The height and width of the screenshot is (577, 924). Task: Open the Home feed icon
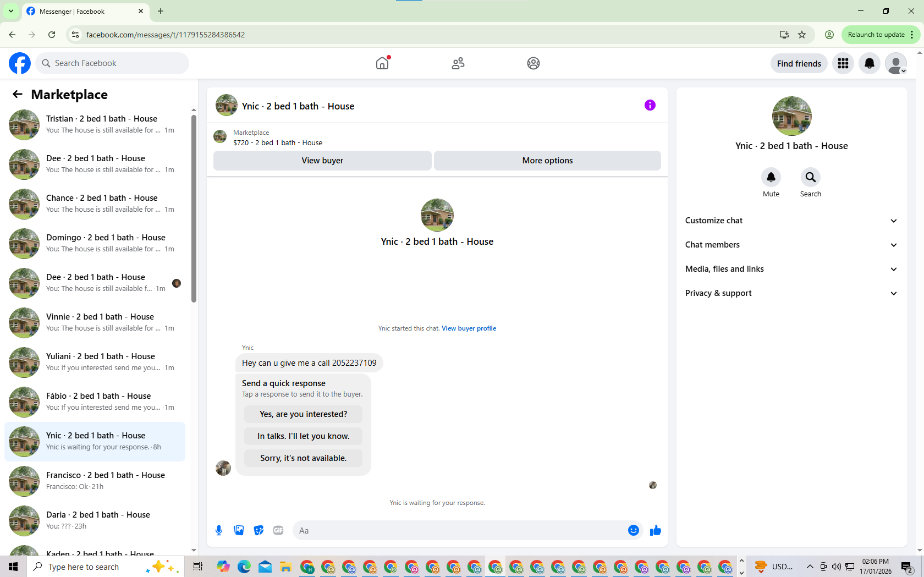click(382, 63)
